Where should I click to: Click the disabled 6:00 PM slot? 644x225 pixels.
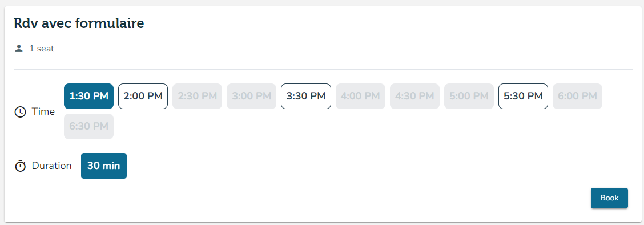click(x=577, y=96)
